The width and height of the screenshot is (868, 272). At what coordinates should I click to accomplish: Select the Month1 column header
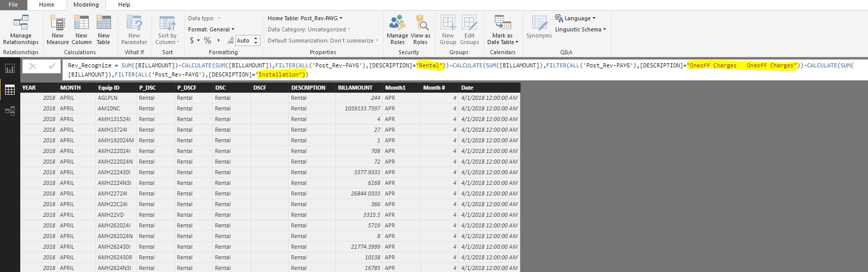point(402,88)
